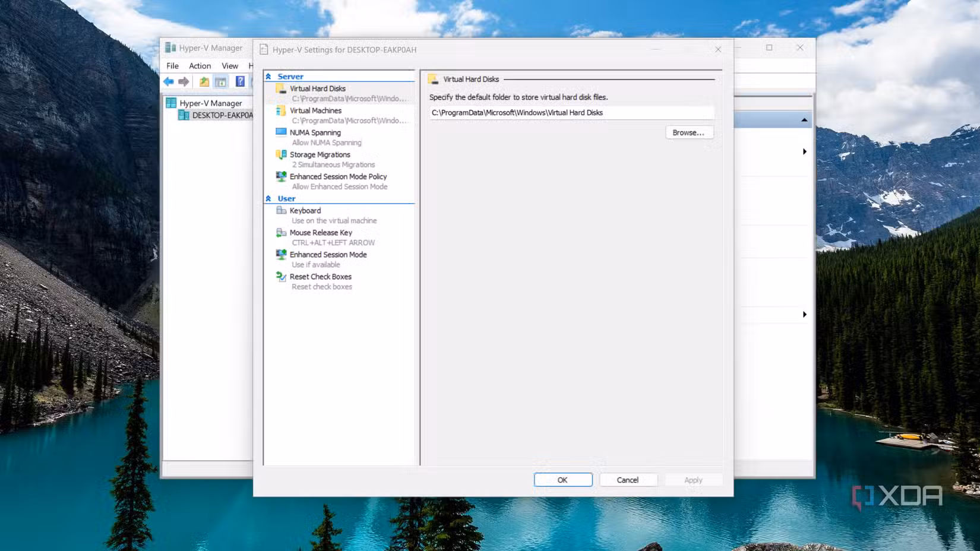The width and height of the screenshot is (980, 551).
Task: Click 'Allow NUMA Spanning' subtext
Action: point(327,142)
